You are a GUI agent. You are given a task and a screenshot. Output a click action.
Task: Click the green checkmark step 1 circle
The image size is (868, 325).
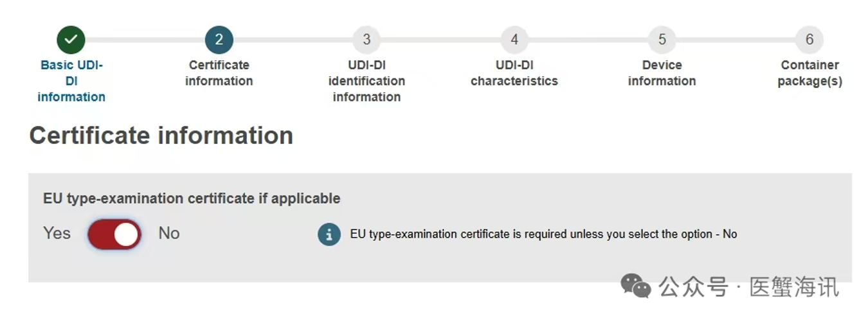point(71,40)
